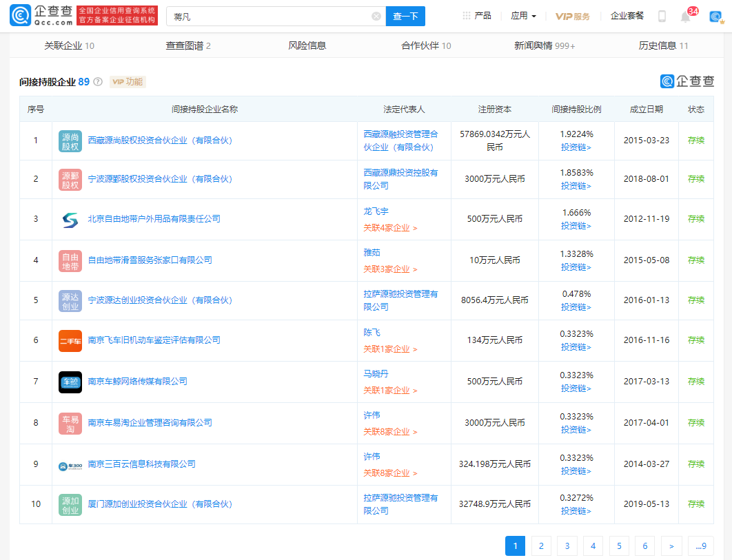
Task: Click the 源达创业 company logo
Action: click(70, 301)
